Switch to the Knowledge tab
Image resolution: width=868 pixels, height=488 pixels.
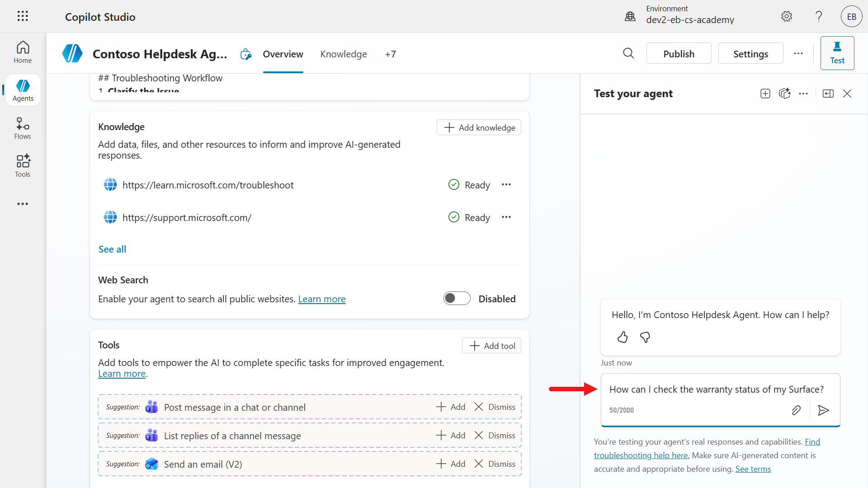(344, 54)
